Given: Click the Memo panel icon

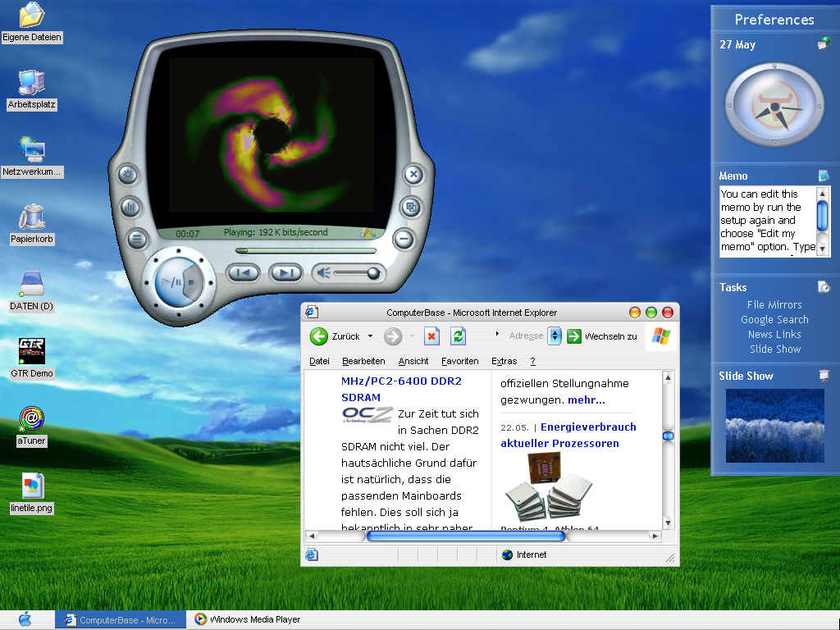Looking at the screenshot, I should (824, 176).
